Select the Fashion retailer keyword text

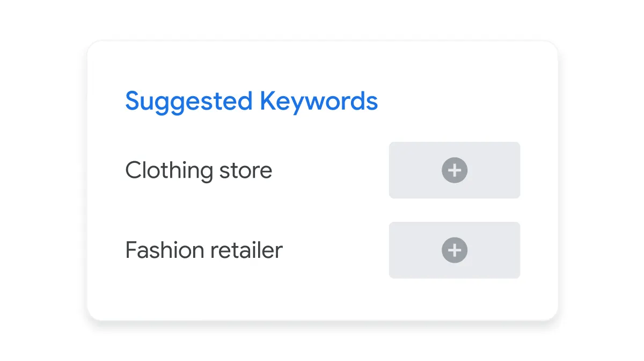pyautogui.click(x=203, y=250)
